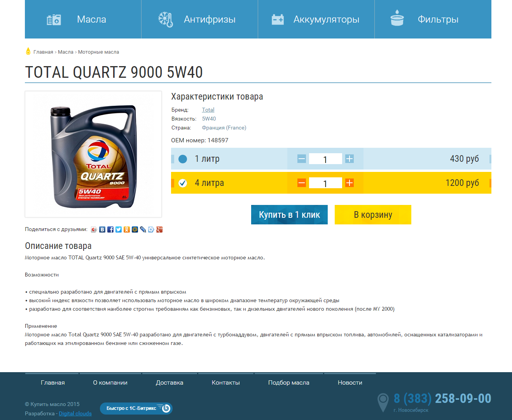
Task: Click the yellow oil drop breadcrumb icon
Action: coord(28,51)
